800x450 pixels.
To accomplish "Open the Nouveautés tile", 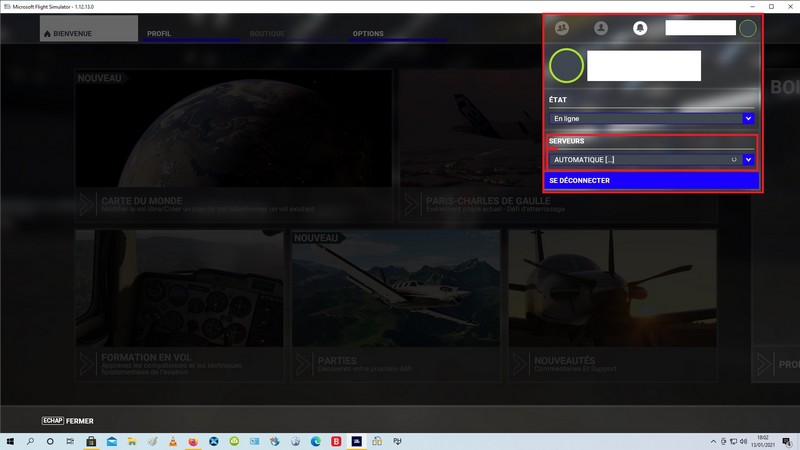I will pyautogui.click(x=612, y=305).
